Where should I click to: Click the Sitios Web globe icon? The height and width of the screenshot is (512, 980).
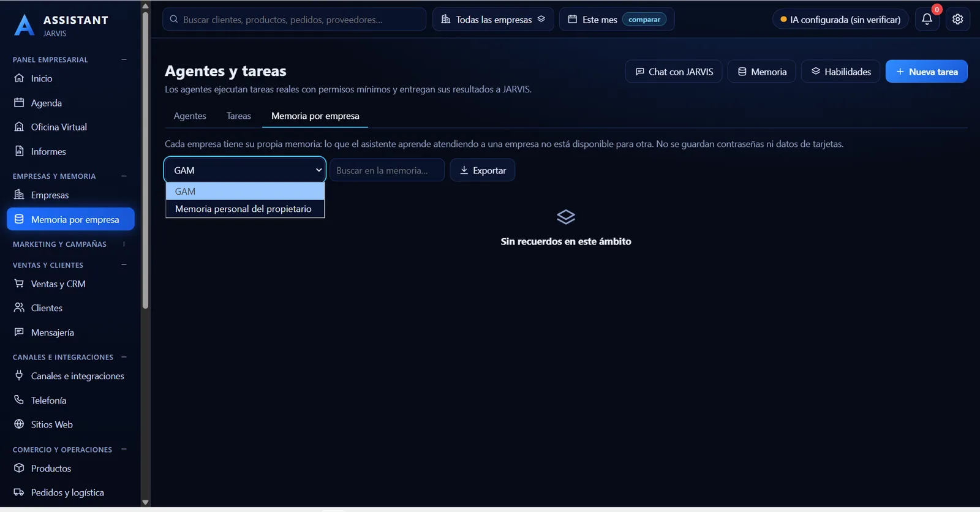click(x=19, y=424)
